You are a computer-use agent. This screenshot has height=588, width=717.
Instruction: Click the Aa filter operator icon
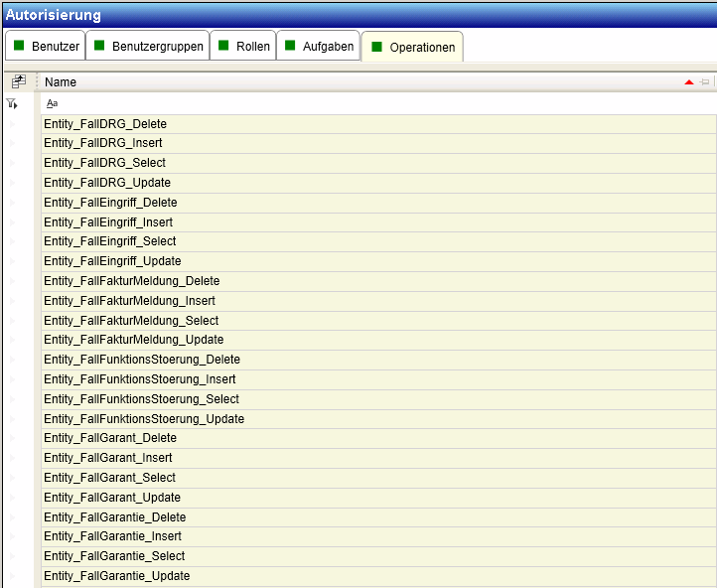click(x=53, y=103)
